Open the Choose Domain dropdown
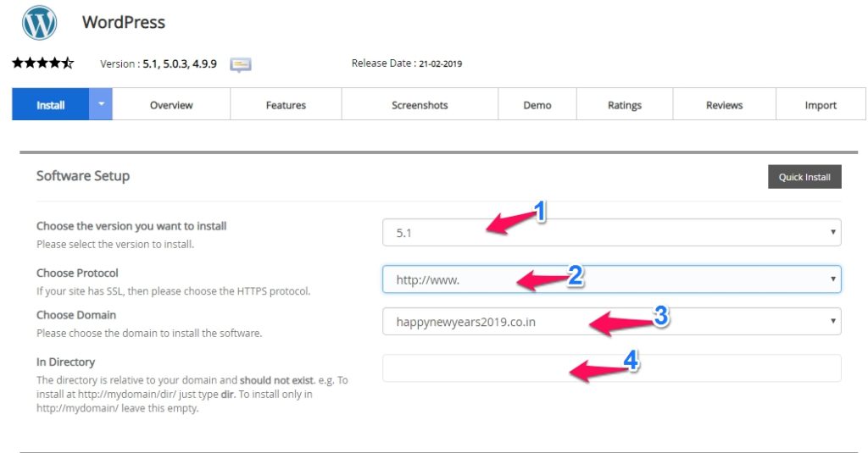The height and width of the screenshot is (453, 868). 612,322
